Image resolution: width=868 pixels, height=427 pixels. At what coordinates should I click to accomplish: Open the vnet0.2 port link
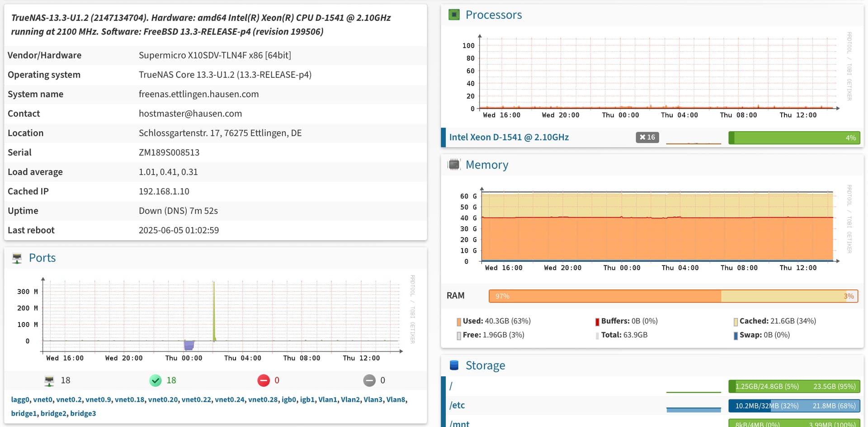tap(69, 399)
